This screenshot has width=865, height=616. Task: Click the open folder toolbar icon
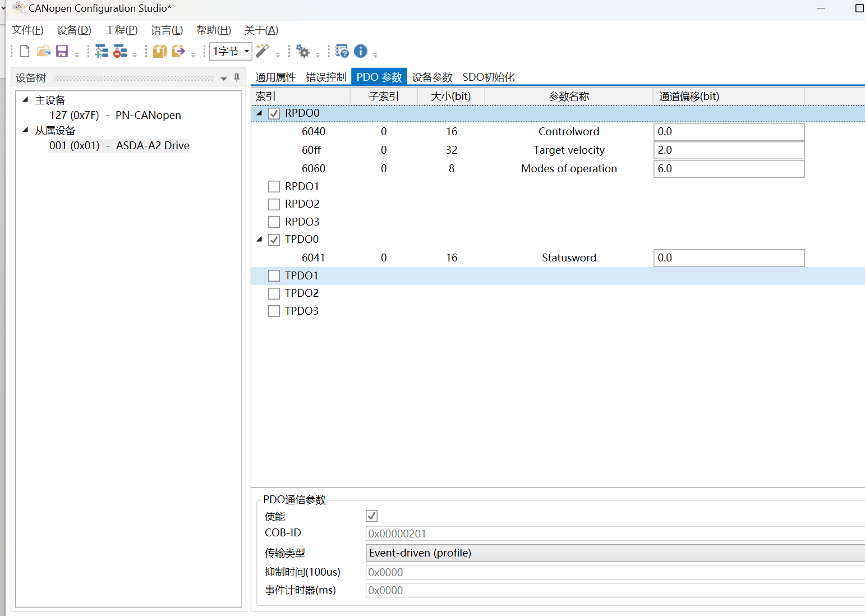pyautogui.click(x=43, y=52)
